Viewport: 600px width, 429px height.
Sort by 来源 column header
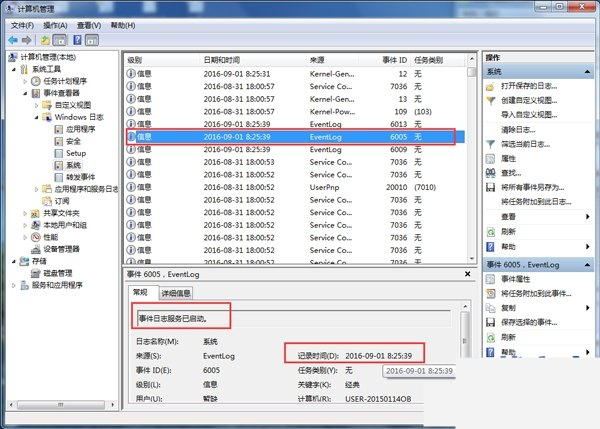point(317,60)
